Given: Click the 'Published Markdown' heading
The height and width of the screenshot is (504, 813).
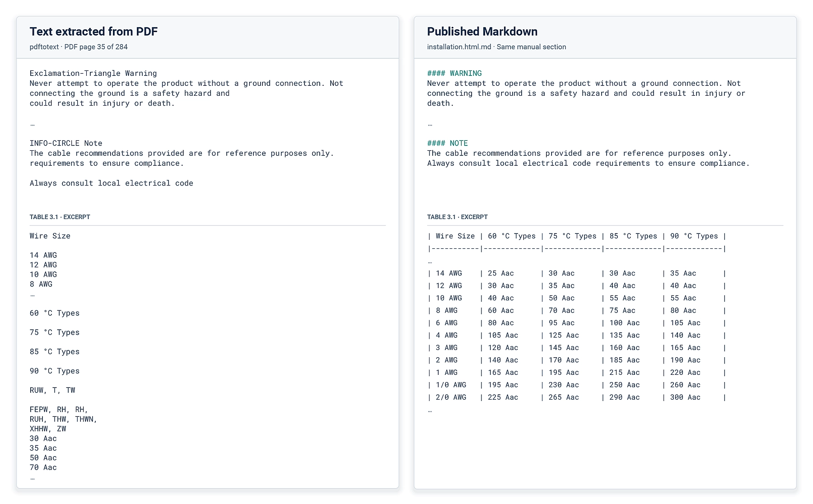Looking at the screenshot, I should [x=482, y=32].
